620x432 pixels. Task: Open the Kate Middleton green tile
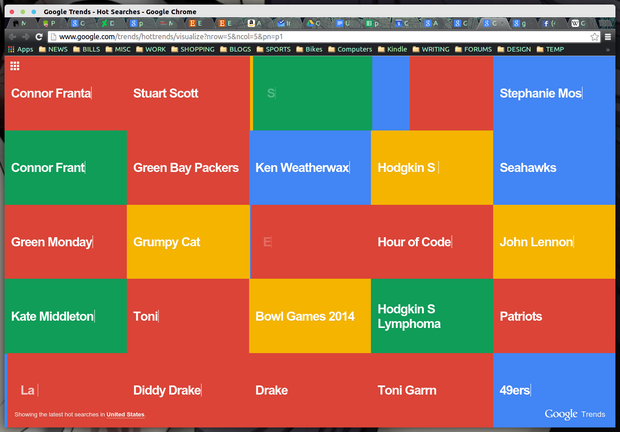66,316
